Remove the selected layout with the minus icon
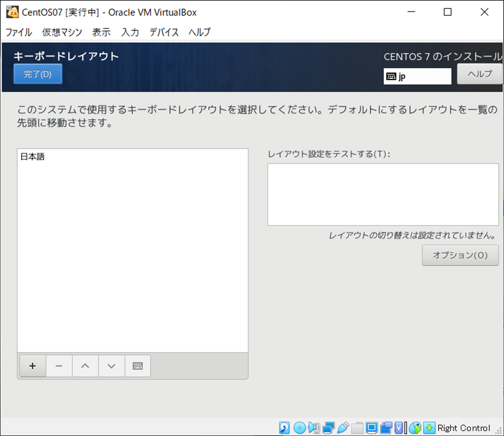This screenshot has width=504, height=436. click(59, 366)
